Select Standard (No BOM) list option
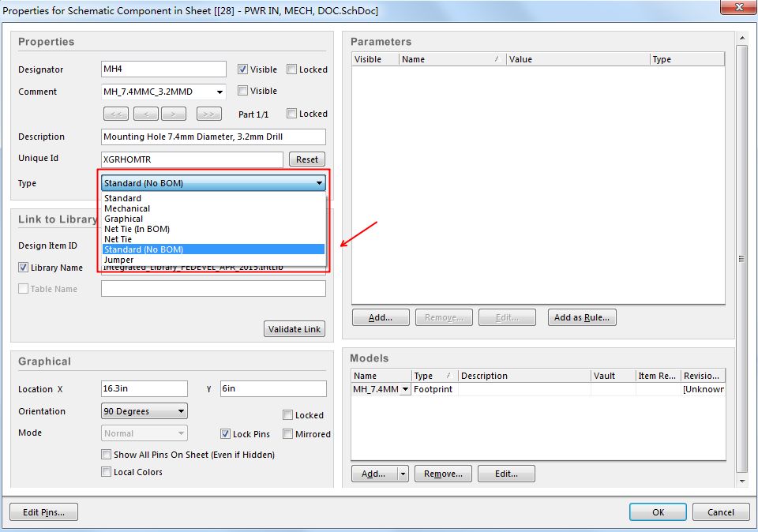758x532 pixels. click(x=213, y=249)
